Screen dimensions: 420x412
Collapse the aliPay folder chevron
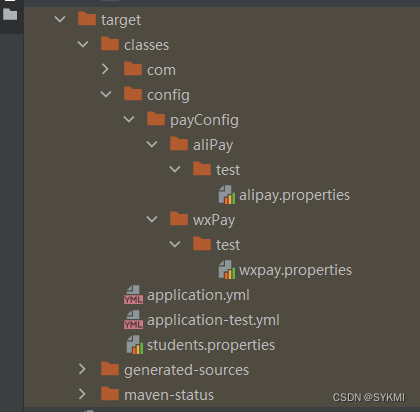coord(152,144)
